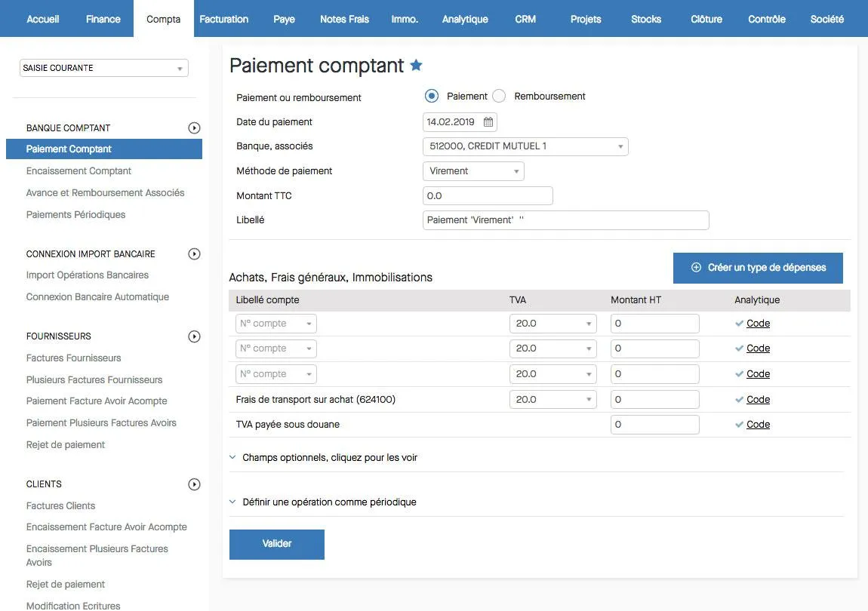Open the Notes Frais tab
Image resolution: width=868 pixels, height=611 pixels.
pyautogui.click(x=344, y=19)
